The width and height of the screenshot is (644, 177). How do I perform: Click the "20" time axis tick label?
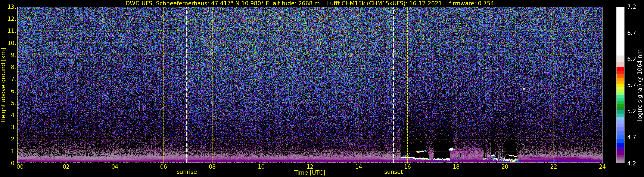[505, 167]
